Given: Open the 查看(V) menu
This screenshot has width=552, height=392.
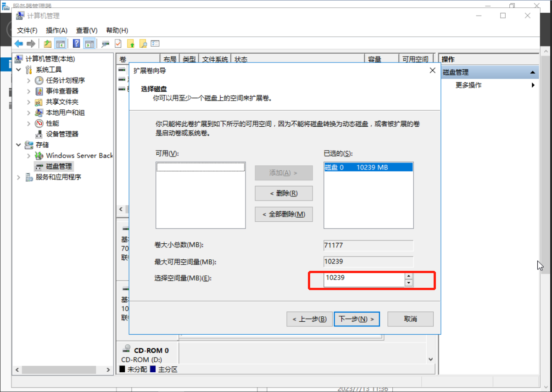Looking at the screenshot, I should (87, 30).
